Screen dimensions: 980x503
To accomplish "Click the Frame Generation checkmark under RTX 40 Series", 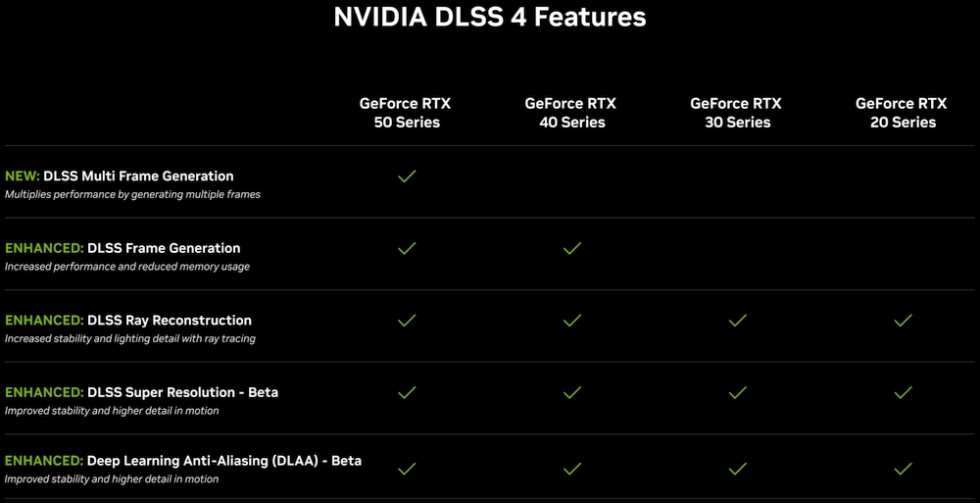I will pos(572,248).
